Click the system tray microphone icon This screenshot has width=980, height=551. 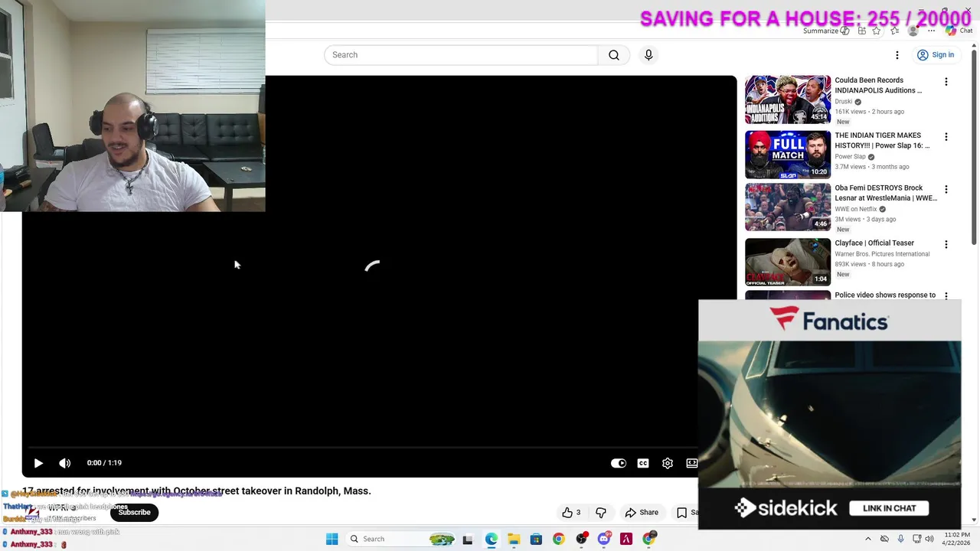tap(900, 539)
